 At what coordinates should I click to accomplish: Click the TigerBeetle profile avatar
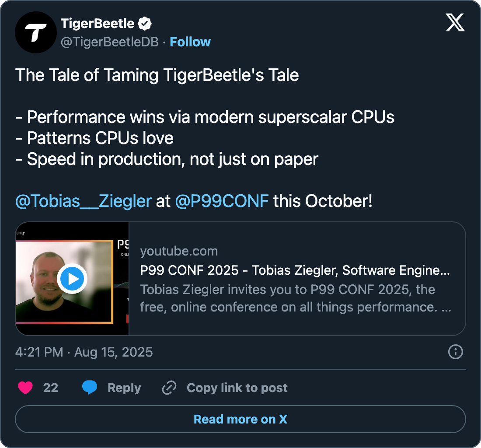[36, 32]
